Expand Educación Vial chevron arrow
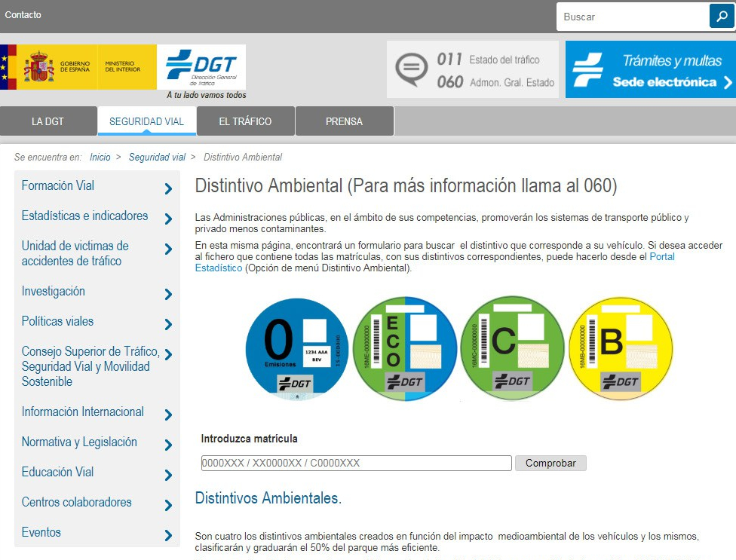 coord(168,475)
